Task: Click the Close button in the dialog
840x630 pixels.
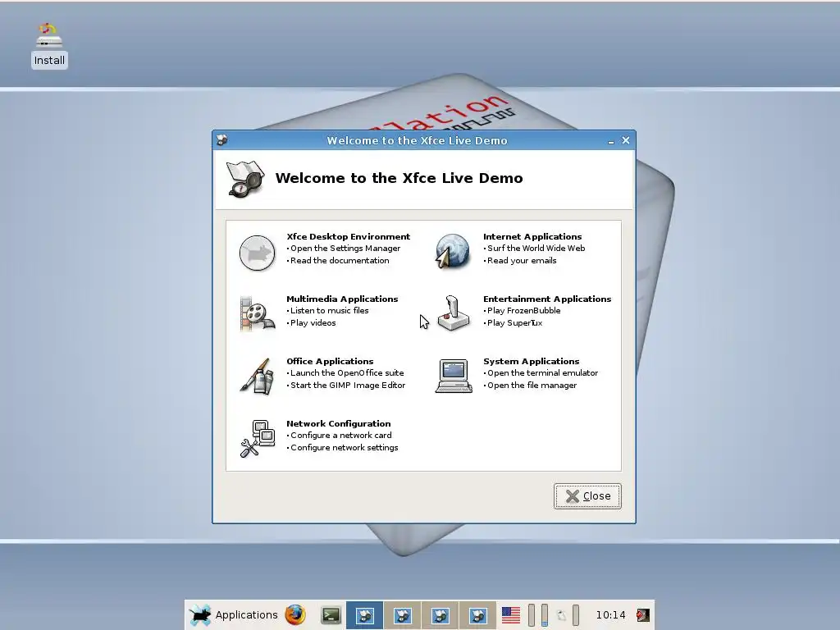Action: click(587, 496)
